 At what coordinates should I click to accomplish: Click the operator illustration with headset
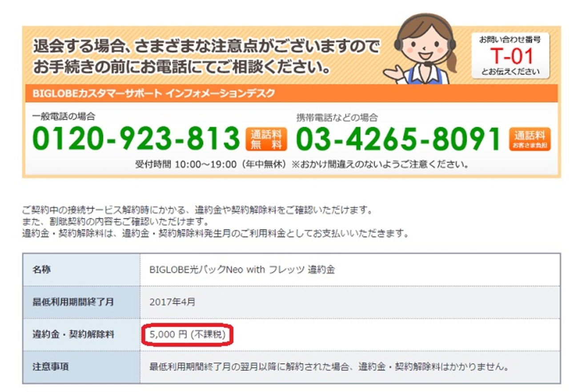click(421, 49)
